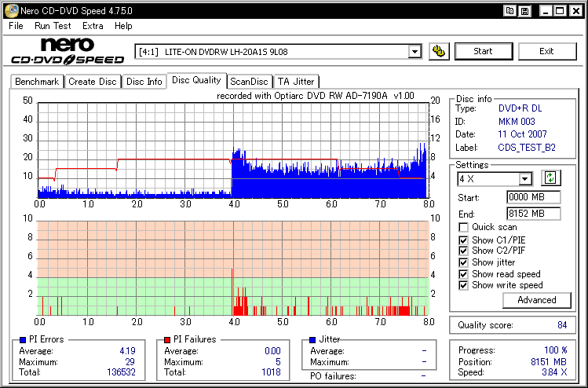The height and width of the screenshot is (388, 588).
Task: Switch to the ScanDisc tab
Action: [249, 82]
